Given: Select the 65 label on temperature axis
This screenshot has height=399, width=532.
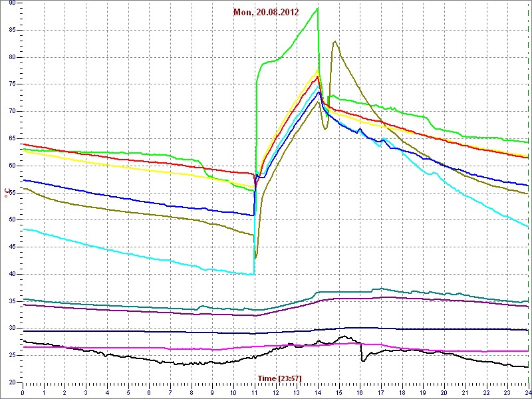Looking at the screenshot, I should [x=12, y=139].
